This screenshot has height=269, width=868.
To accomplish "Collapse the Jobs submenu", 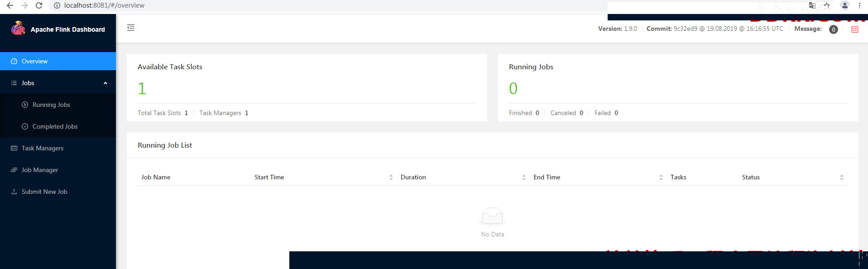I will pos(106,83).
